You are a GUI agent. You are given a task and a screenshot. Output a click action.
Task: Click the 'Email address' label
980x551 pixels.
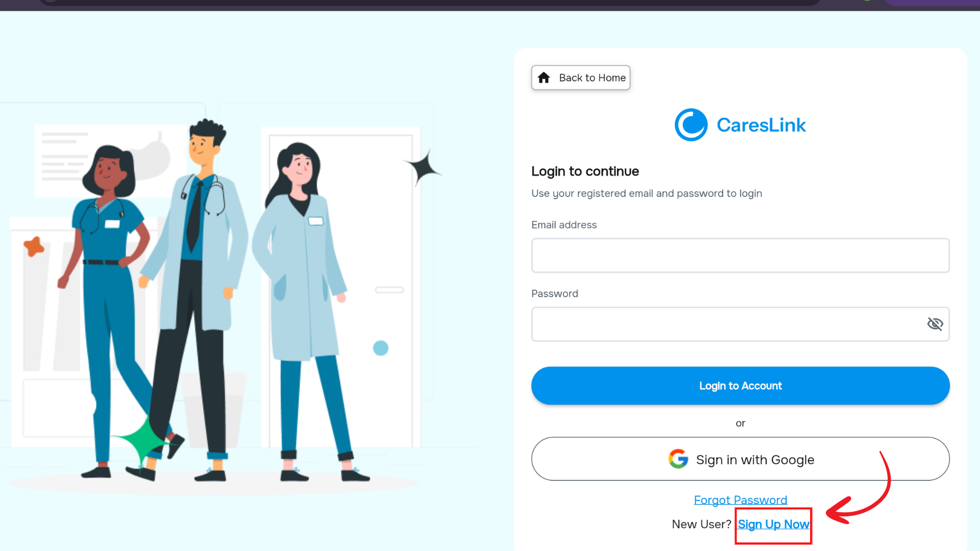[x=564, y=225]
